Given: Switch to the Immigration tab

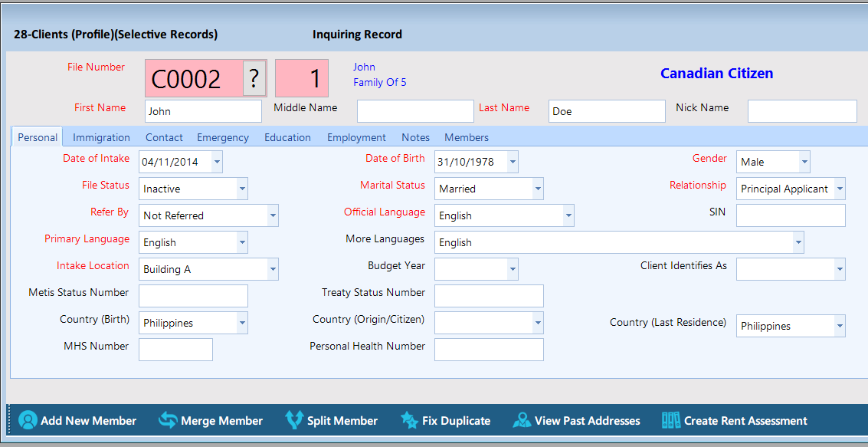Looking at the screenshot, I should 101,137.
